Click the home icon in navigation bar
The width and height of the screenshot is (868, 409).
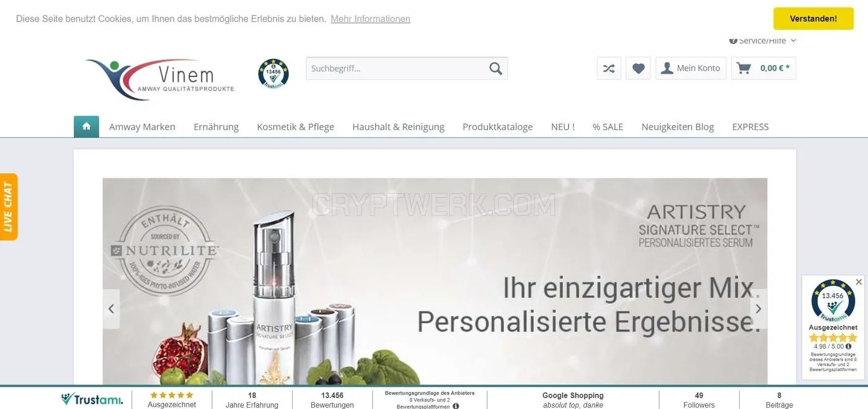pyautogui.click(x=86, y=126)
